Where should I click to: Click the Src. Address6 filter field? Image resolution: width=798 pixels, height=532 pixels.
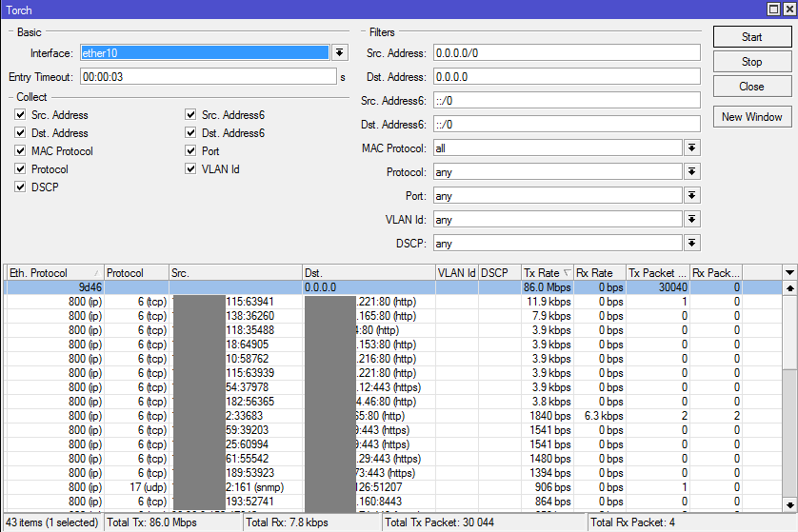click(567, 101)
